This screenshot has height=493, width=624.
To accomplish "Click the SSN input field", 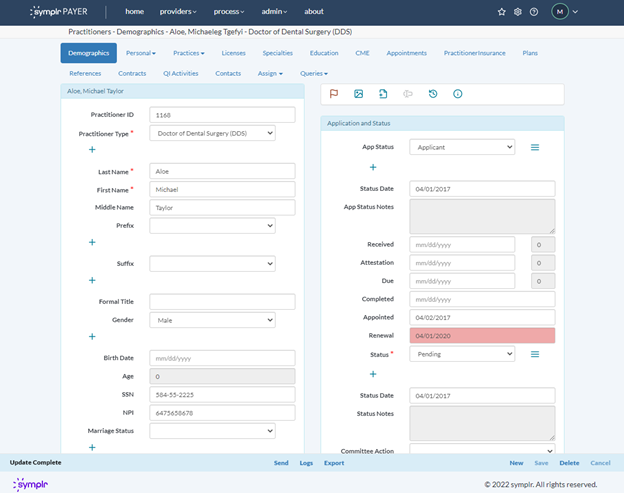I will [222, 394].
